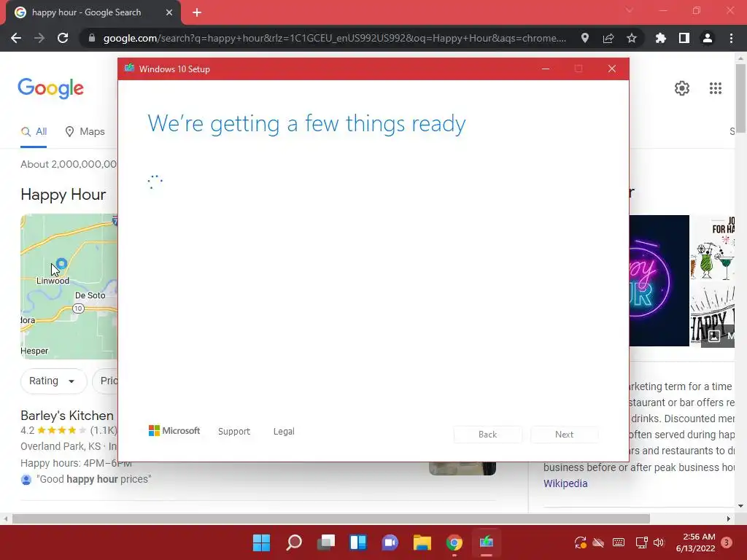Viewport: 747px width, 560px height.
Task: Open Chrome extensions puzzle icon
Action: click(661, 38)
